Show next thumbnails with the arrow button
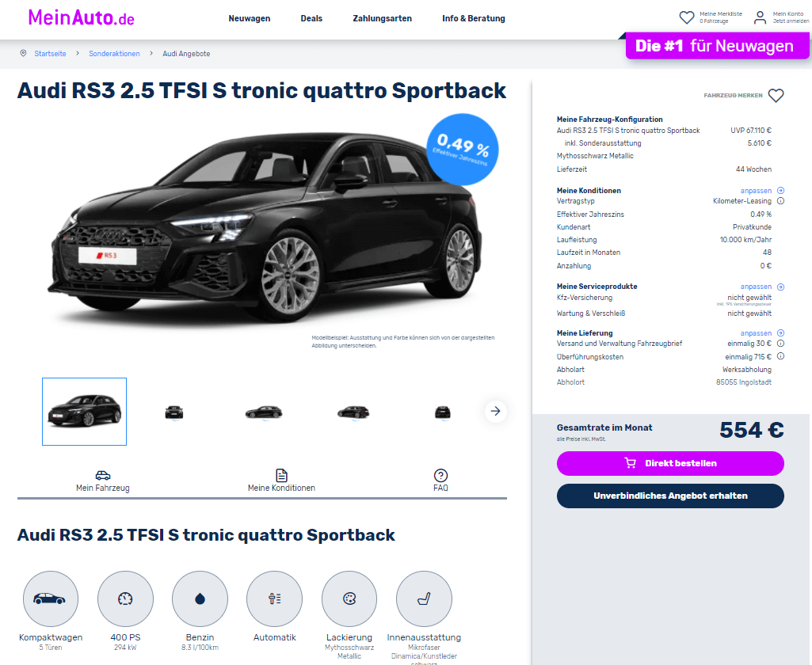812x665 pixels. pyautogui.click(x=496, y=411)
